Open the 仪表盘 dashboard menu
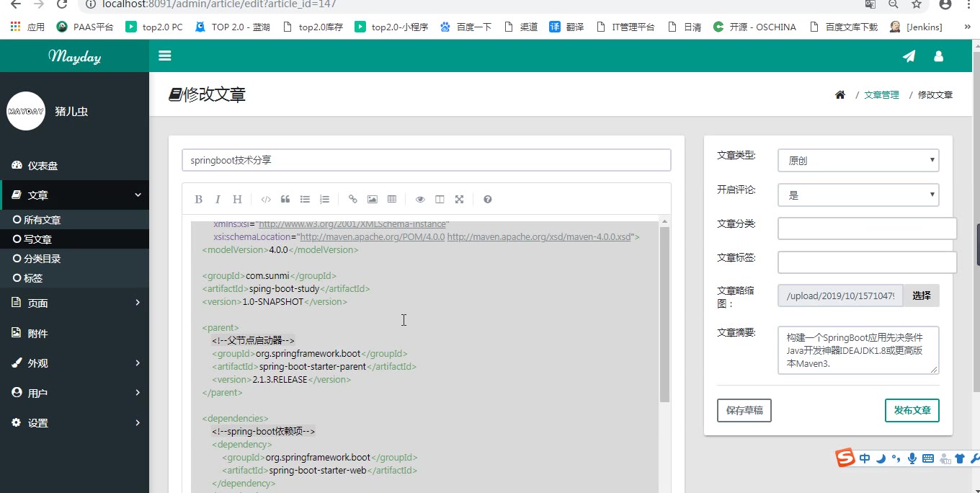This screenshot has width=980, height=493. click(74, 165)
